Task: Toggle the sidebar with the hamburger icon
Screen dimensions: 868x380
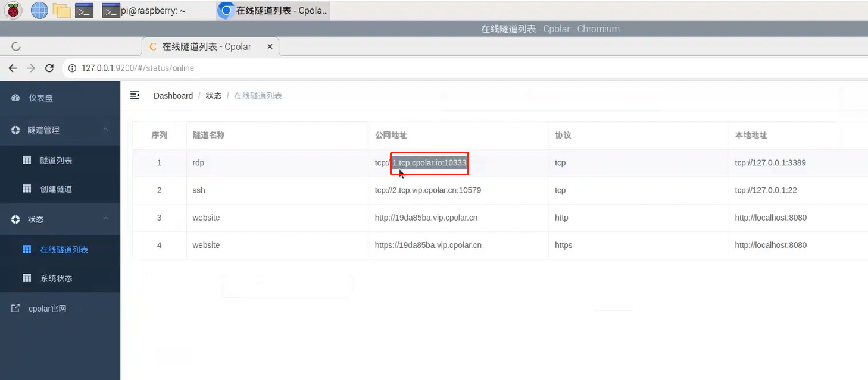Action: [135, 95]
